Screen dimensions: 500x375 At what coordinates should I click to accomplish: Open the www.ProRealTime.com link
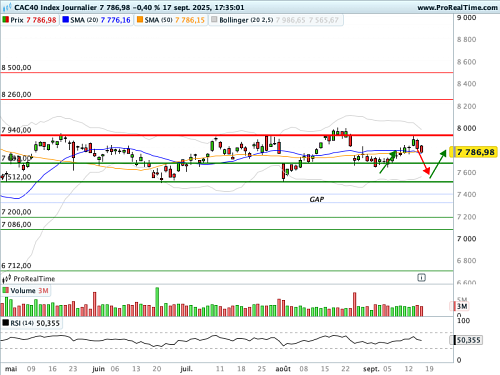click(x=457, y=7)
